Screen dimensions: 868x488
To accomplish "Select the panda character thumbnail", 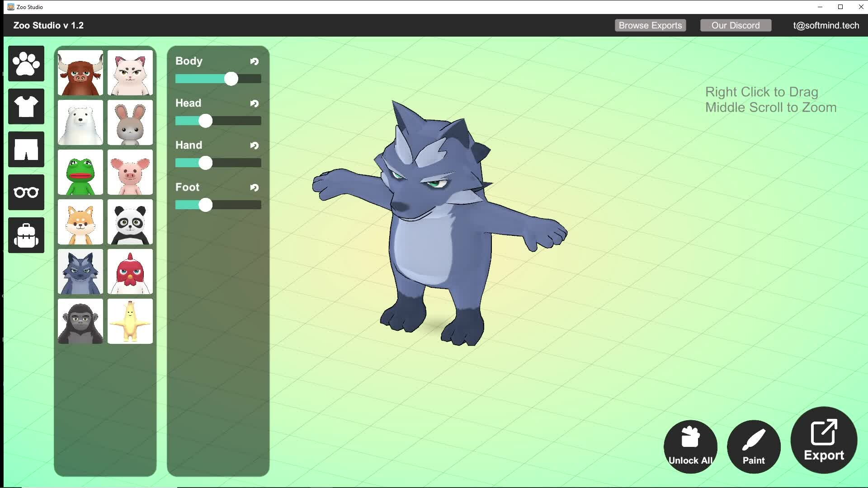I will (x=130, y=222).
